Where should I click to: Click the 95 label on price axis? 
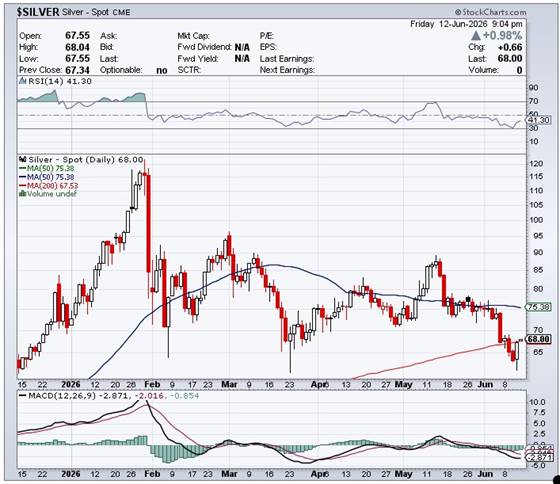coord(538,236)
